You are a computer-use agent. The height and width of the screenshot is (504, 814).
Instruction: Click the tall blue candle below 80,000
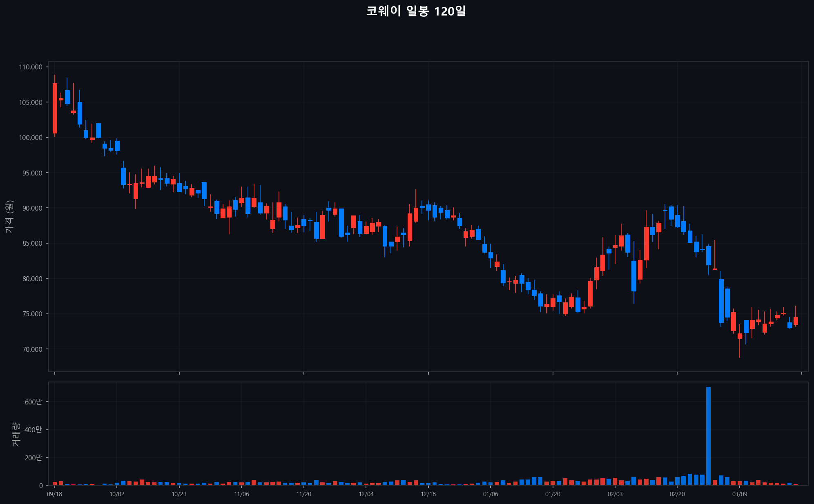click(x=721, y=301)
